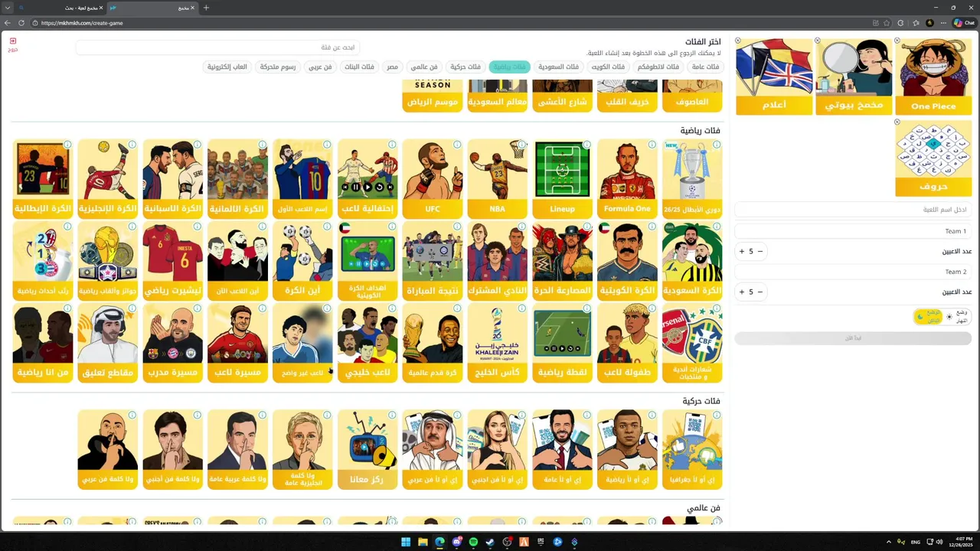
Task: Open Spotify from the taskbar
Action: pyautogui.click(x=473, y=542)
